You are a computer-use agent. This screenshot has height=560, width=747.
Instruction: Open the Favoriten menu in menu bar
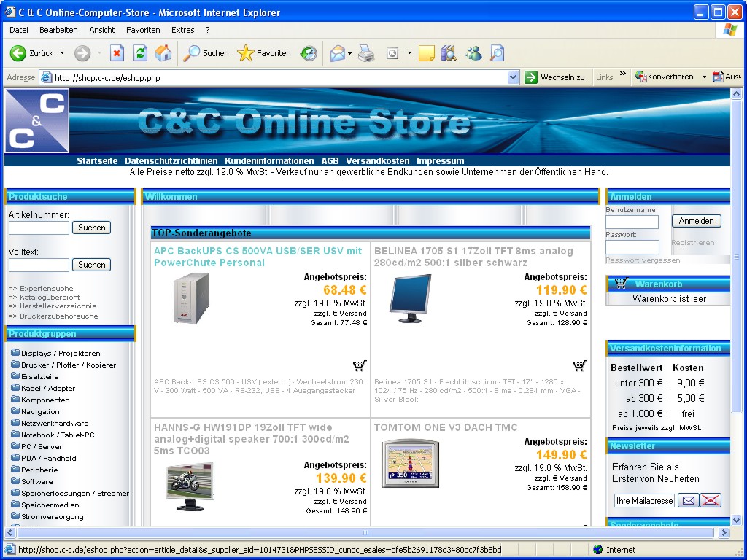pyautogui.click(x=143, y=30)
